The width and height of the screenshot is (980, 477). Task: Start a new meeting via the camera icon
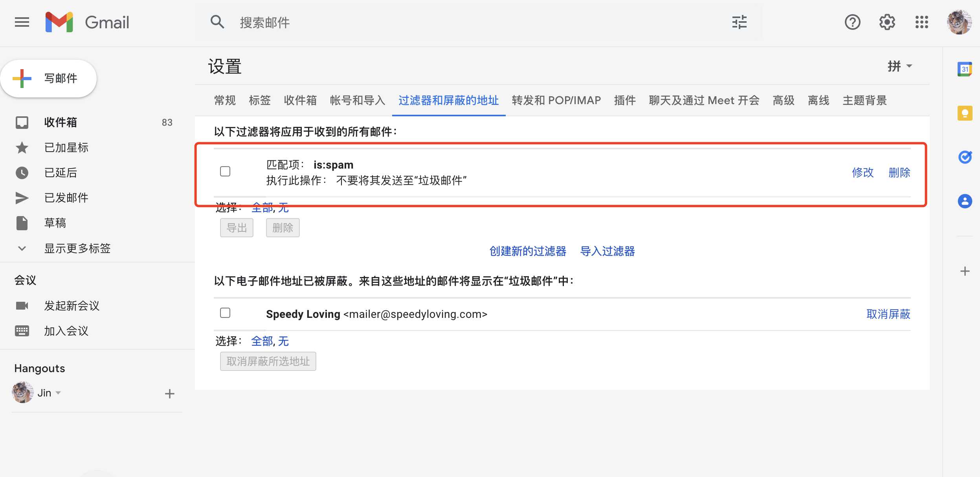point(22,306)
